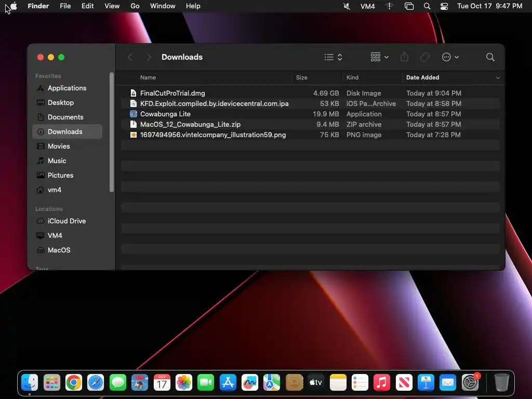The width and height of the screenshot is (532, 399).
Task: Select Movies in the sidebar
Action: coord(67,146)
